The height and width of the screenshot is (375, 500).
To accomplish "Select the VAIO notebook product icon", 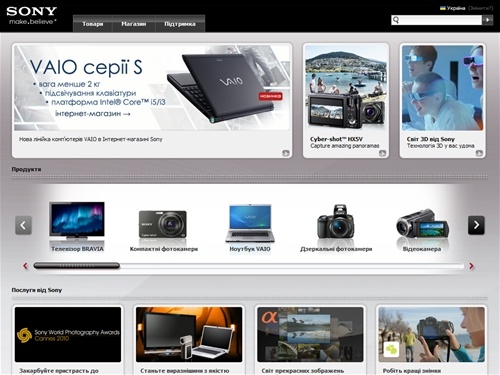I will pyautogui.click(x=250, y=223).
